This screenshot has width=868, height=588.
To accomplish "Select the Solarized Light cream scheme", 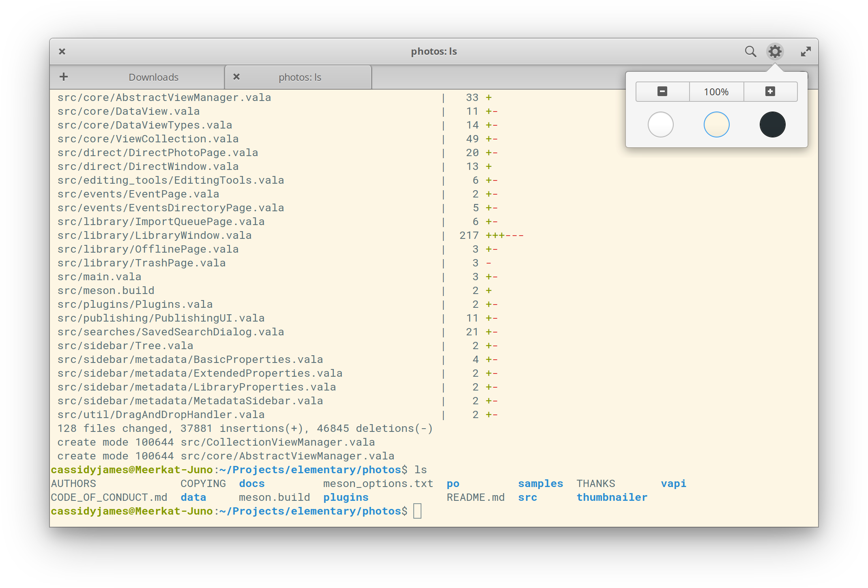I will coord(716,124).
